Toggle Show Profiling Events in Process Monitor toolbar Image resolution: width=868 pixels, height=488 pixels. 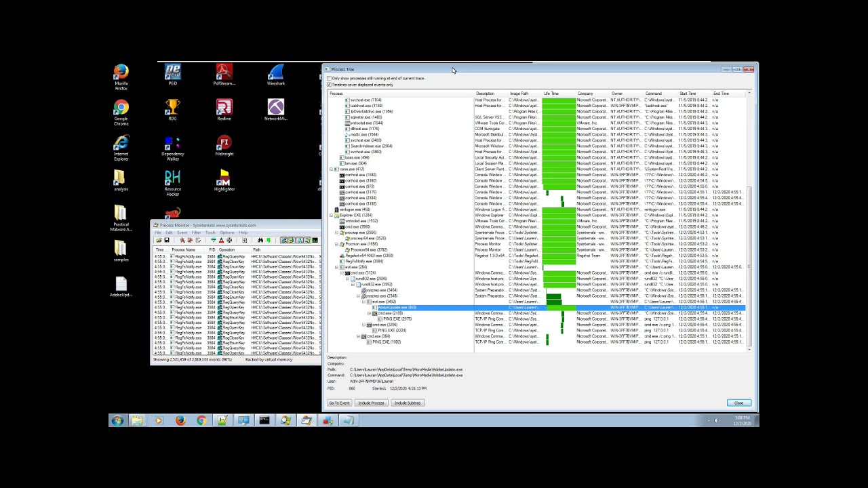[x=315, y=241]
